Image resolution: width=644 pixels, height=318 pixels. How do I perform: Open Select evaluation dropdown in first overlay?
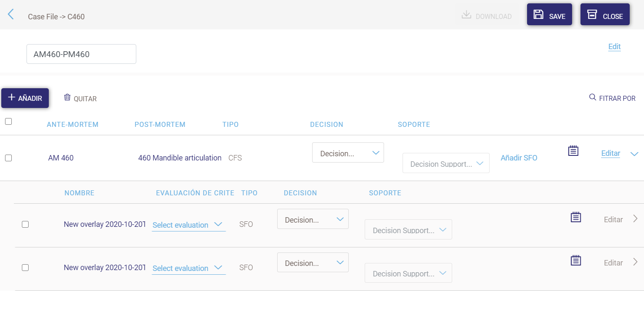click(188, 225)
